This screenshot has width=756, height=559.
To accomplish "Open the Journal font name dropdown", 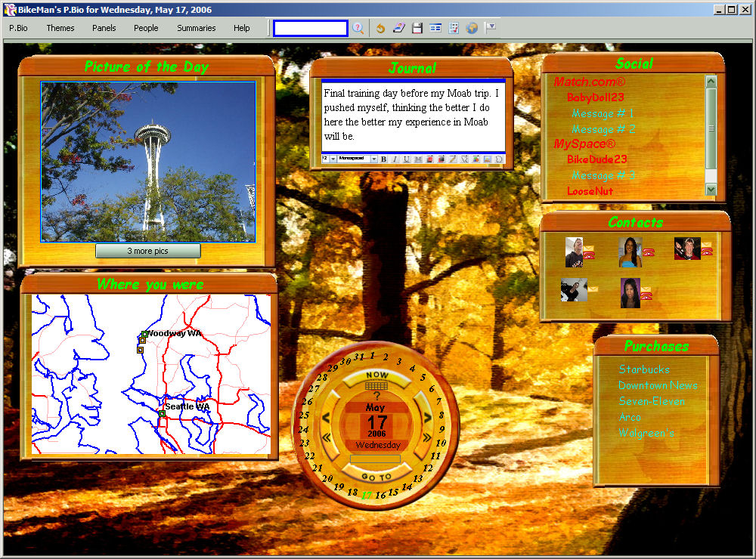I will [x=373, y=159].
